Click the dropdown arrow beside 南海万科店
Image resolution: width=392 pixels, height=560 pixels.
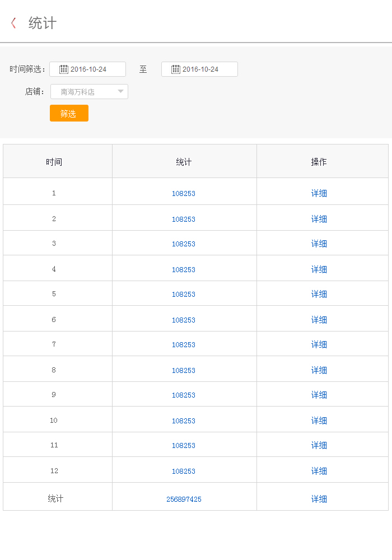coord(120,92)
